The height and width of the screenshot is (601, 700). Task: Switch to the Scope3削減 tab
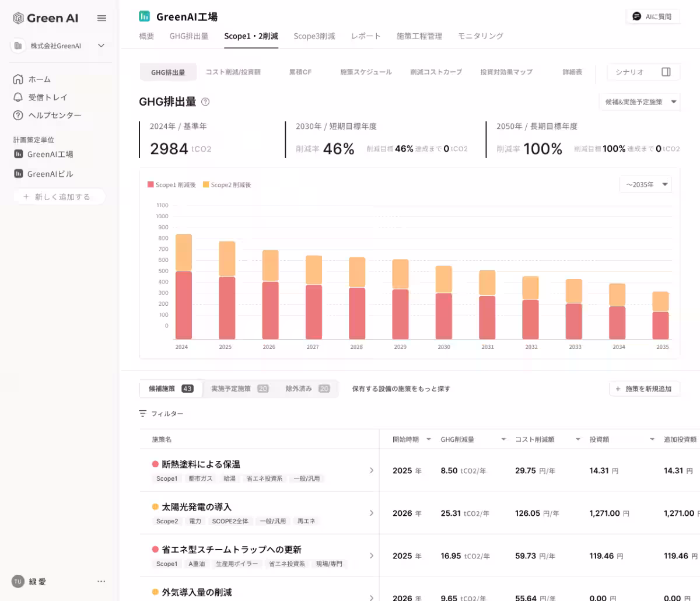click(314, 36)
